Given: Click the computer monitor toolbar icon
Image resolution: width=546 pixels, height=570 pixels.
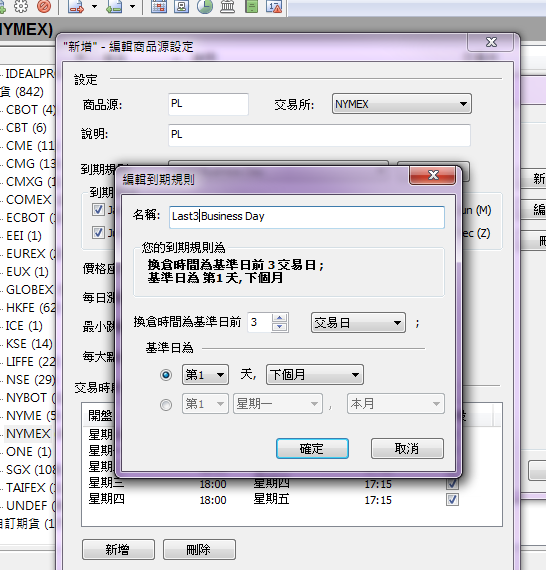Looking at the screenshot, I should [x=181, y=6].
